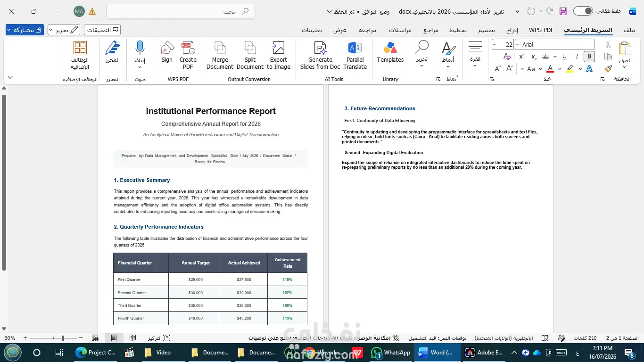Click the Increase Font Size icon
Viewport: 644px width, 362px height.
coord(510,69)
